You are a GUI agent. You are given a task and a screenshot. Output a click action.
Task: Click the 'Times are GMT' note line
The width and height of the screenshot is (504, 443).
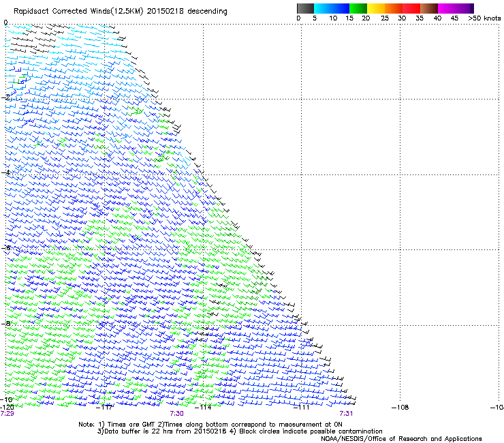[x=210, y=425]
